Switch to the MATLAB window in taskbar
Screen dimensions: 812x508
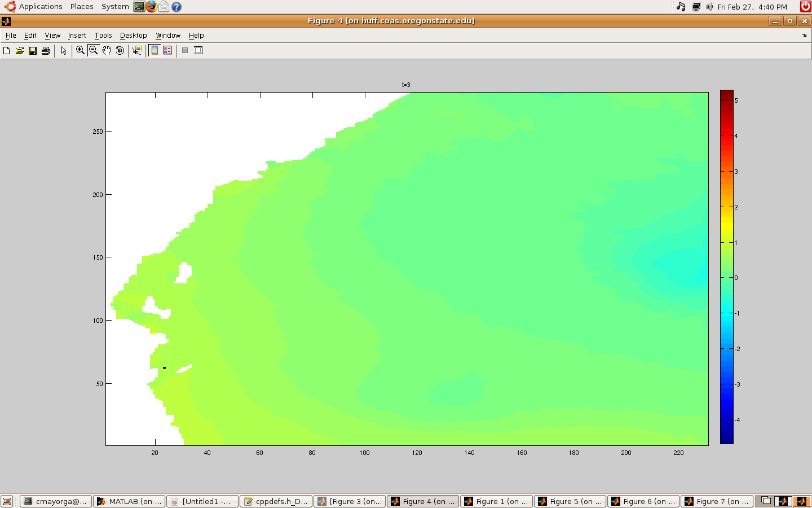pyautogui.click(x=129, y=501)
